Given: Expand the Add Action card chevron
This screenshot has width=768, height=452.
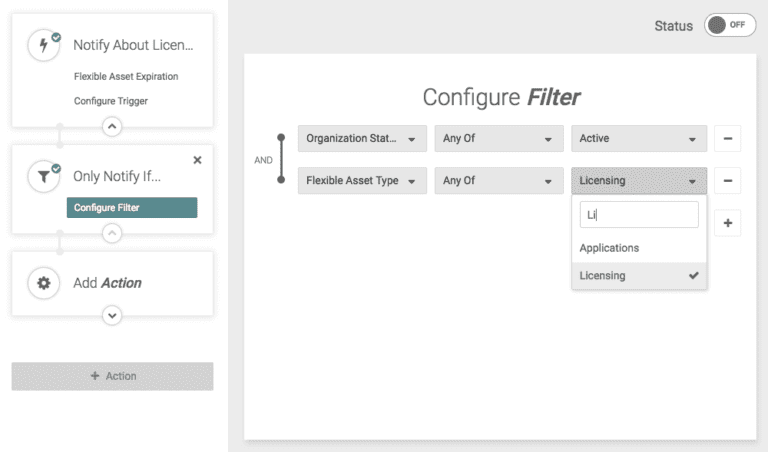Looking at the screenshot, I should tap(112, 315).
